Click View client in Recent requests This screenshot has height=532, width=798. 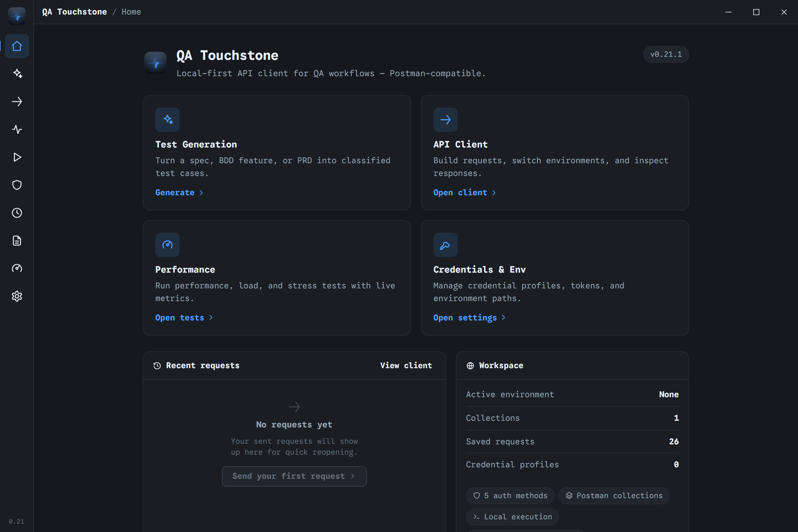[x=406, y=365]
